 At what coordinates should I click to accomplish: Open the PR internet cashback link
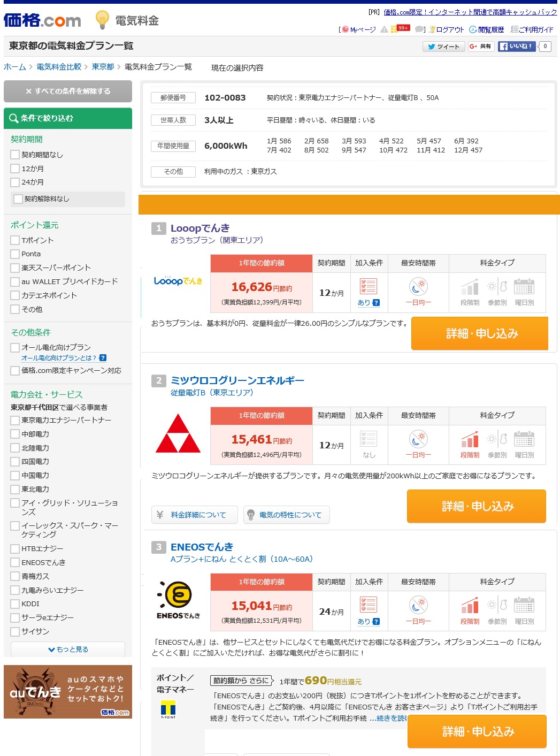[x=470, y=12]
